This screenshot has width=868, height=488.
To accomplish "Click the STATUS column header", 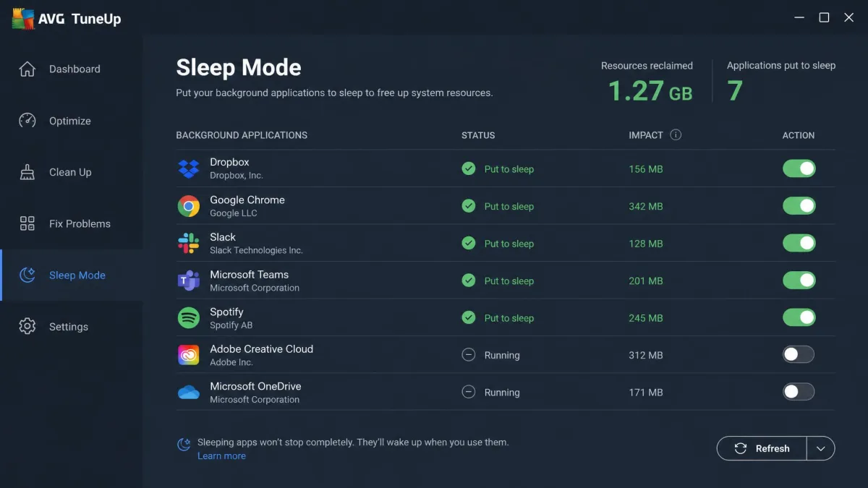I will click(x=478, y=135).
